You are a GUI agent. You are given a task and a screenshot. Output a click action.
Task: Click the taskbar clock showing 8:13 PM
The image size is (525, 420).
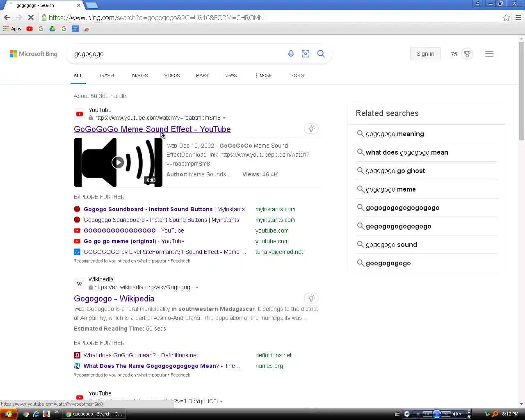click(x=510, y=414)
